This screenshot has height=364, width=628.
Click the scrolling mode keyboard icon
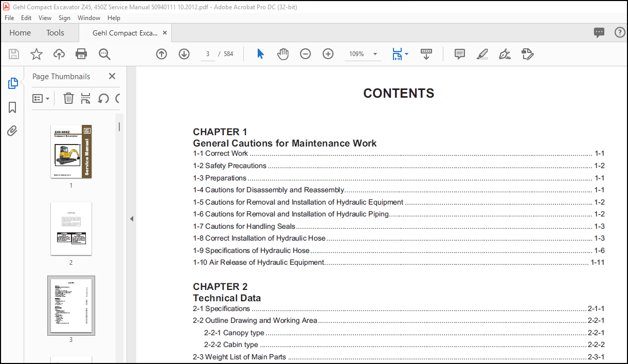pyautogui.click(x=426, y=54)
